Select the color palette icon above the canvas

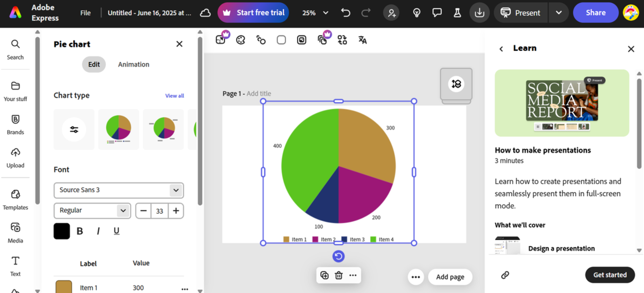click(241, 40)
